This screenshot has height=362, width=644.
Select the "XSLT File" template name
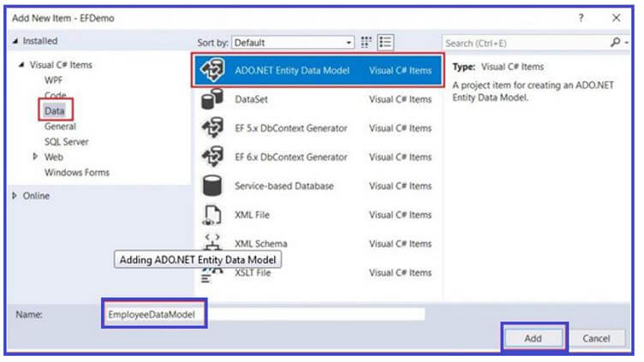[253, 272]
